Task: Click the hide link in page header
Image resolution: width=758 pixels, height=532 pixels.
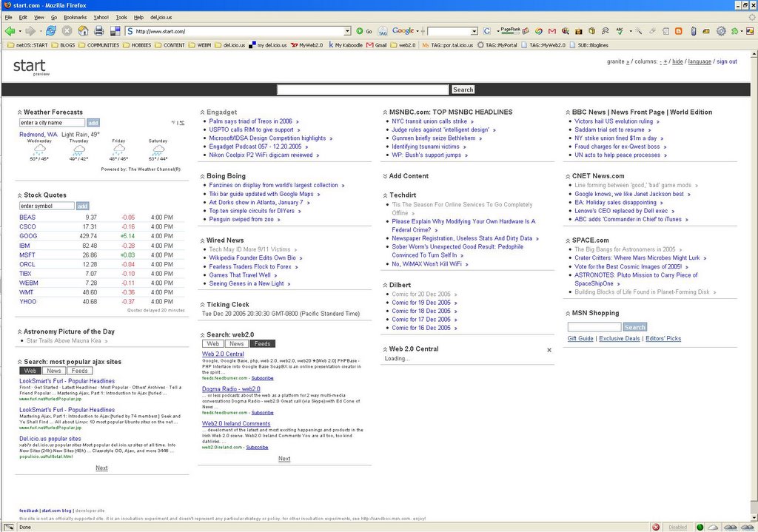Action: pyautogui.click(x=677, y=62)
